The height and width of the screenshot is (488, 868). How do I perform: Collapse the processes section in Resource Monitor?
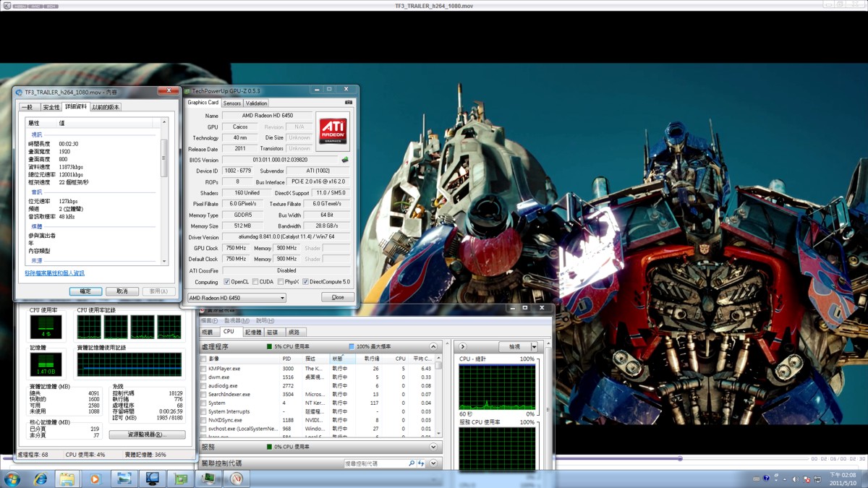(x=433, y=347)
